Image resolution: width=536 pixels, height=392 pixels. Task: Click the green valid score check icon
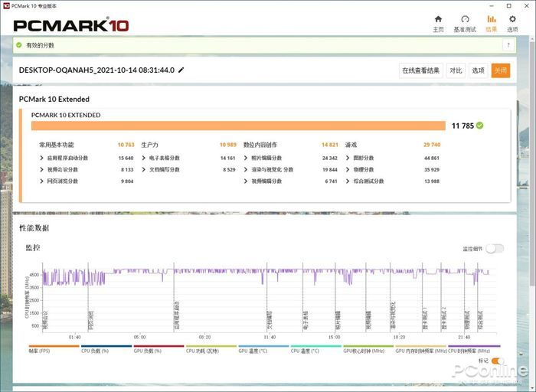[19, 45]
